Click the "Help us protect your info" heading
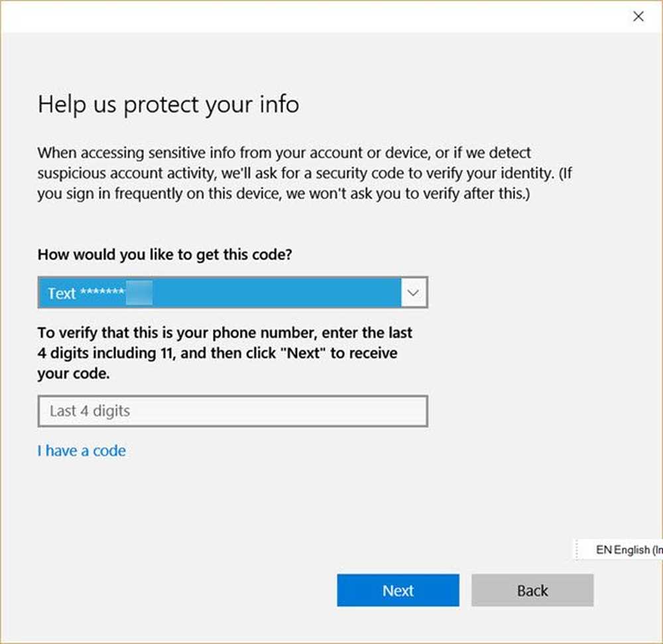The image size is (663, 644). click(168, 104)
